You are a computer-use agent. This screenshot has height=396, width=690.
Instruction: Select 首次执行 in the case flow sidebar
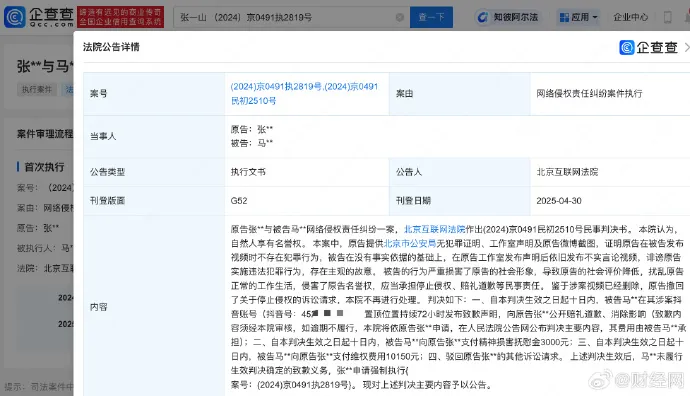pos(44,167)
